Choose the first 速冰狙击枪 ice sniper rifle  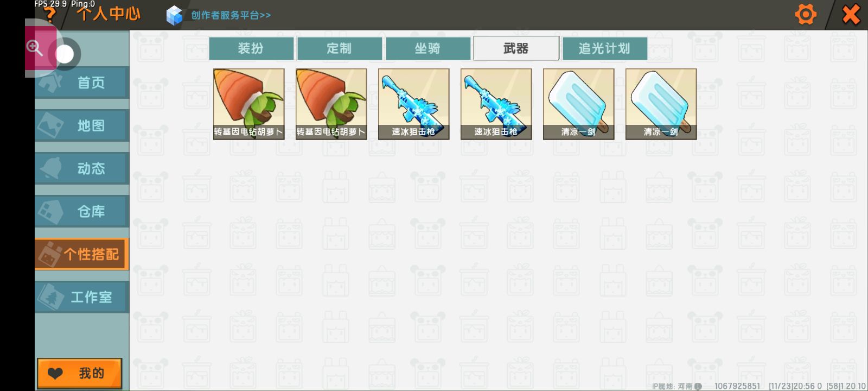414,104
